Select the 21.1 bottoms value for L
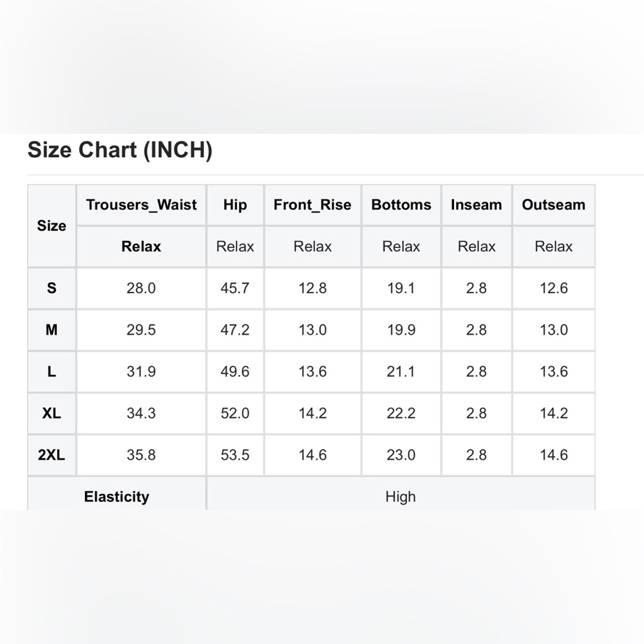The width and height of the screenshot is (644, 644). pos(401,372)
